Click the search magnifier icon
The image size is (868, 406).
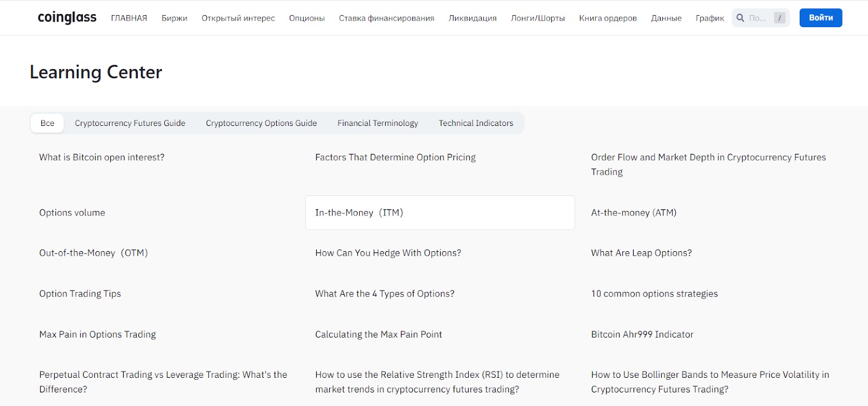tap(740, 18)
